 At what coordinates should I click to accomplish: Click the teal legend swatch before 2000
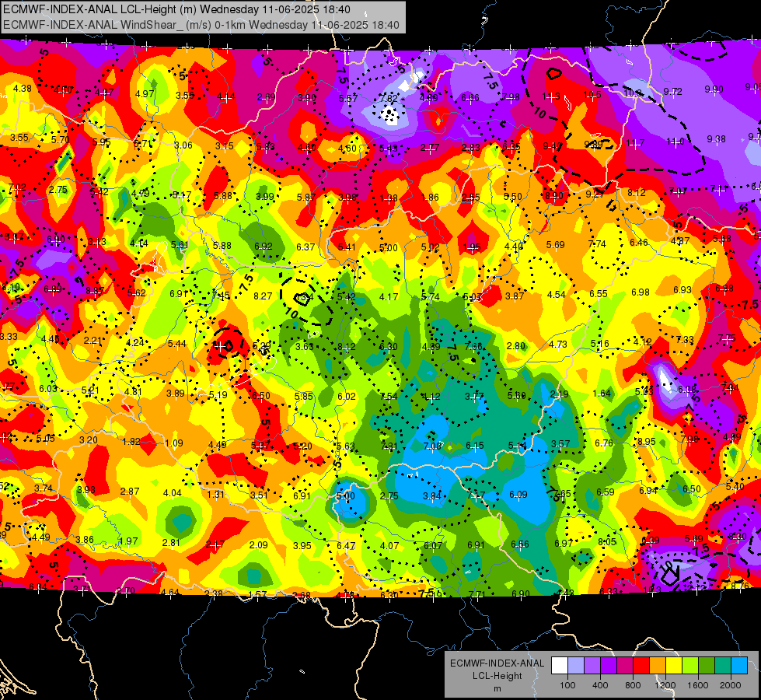(x=723, y=666)
